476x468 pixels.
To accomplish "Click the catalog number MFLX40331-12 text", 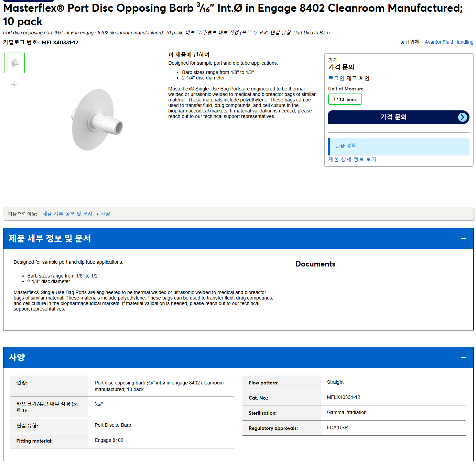I will (x=60, y=43).
